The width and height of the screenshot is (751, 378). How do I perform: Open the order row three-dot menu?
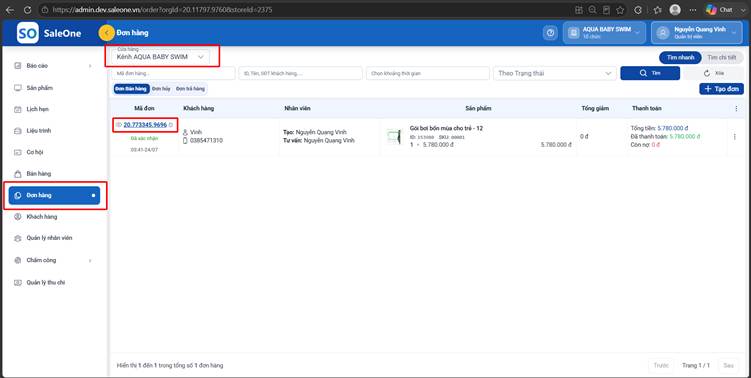(735, 137)
